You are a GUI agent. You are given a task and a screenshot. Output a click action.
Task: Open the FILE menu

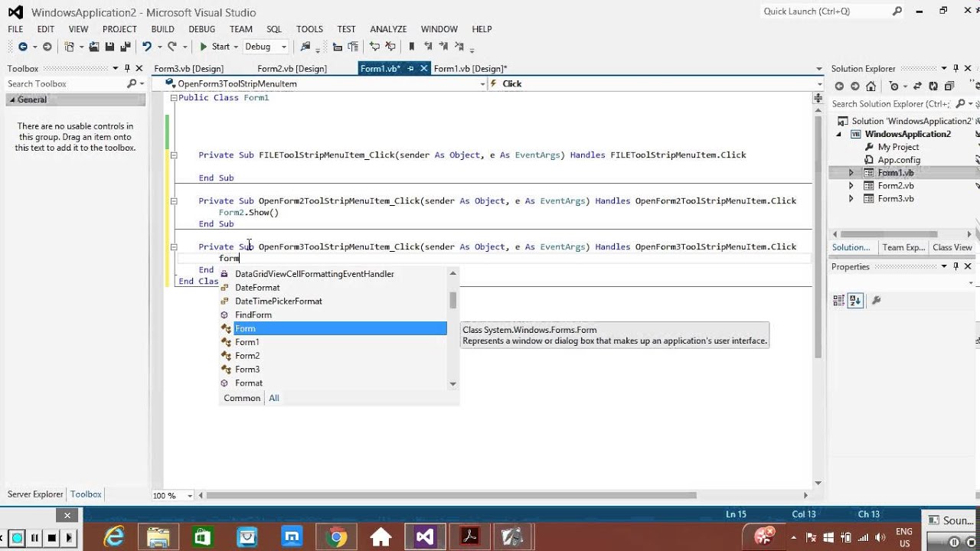pos(15,29)
